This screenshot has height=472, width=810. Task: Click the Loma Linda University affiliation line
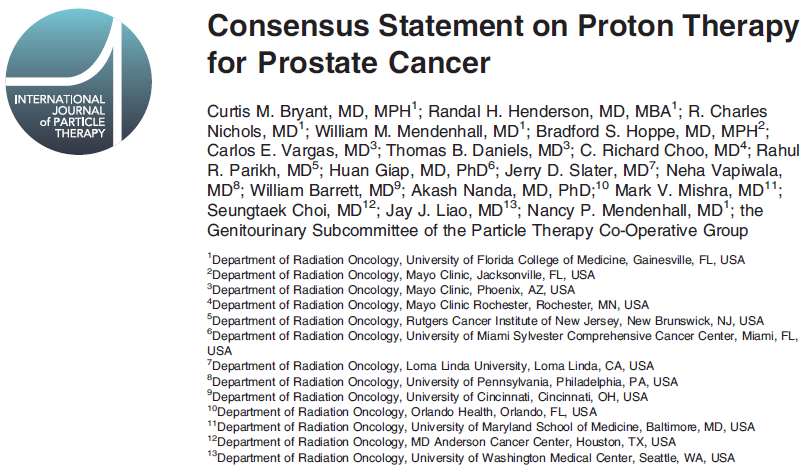pyautogui.click(x=431, y=366)
